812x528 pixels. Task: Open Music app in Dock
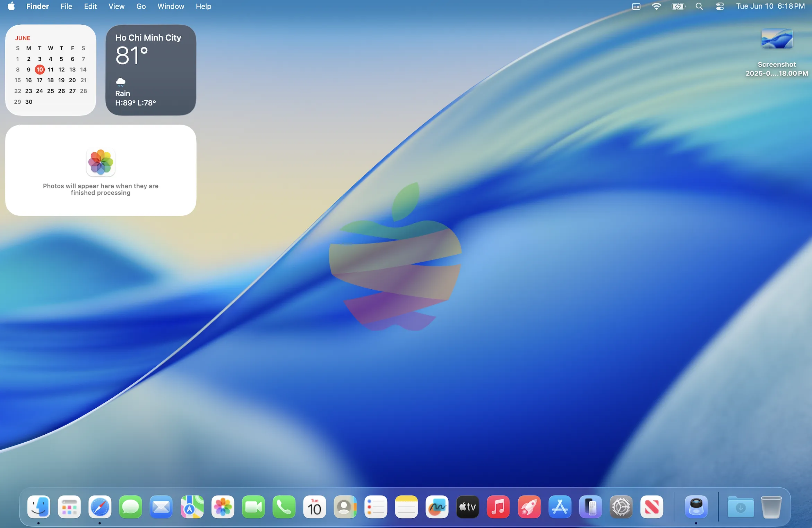click(x=498, y=507)
